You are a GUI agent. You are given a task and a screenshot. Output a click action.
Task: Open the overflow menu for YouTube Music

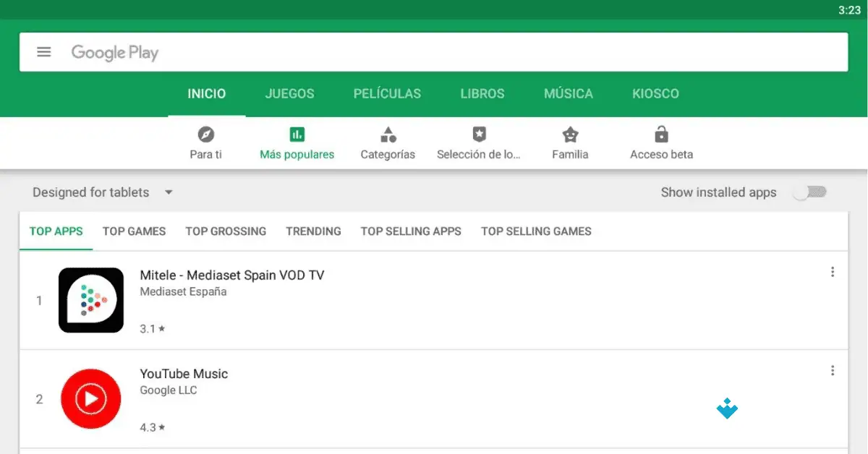pyautogui.click(x=831, y=369)
